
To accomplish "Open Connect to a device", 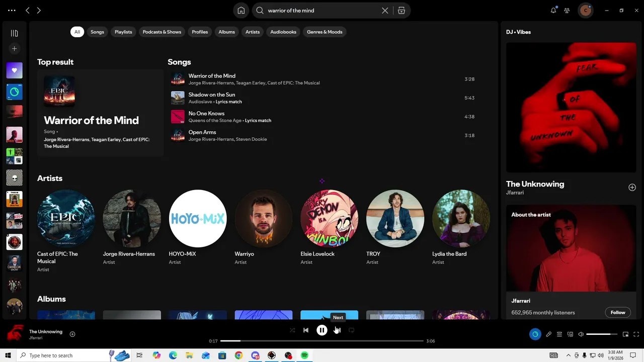I will coord(570,334).
